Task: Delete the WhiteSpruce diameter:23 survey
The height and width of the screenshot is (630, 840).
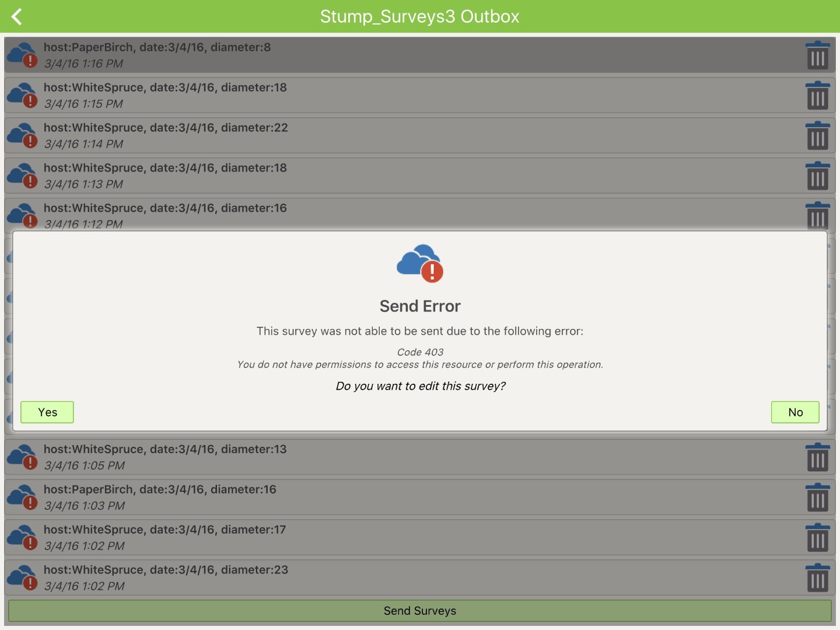Action: click(x=817, y=578)
